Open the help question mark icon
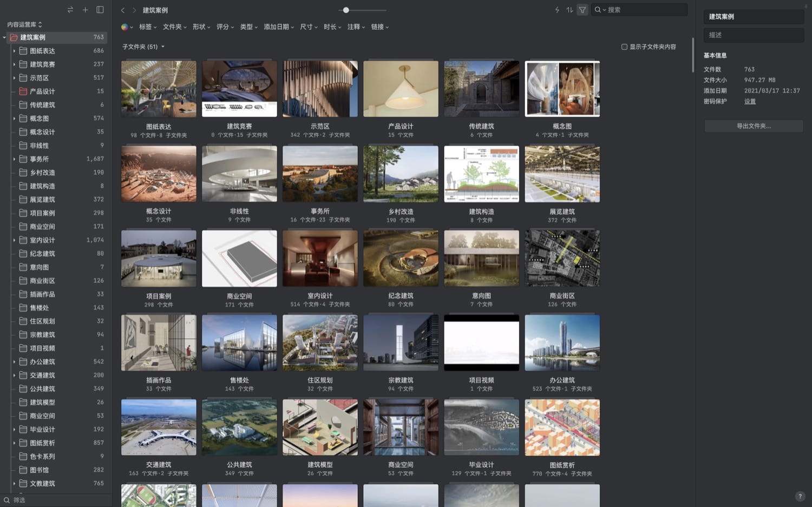 (x=800, y=496)
